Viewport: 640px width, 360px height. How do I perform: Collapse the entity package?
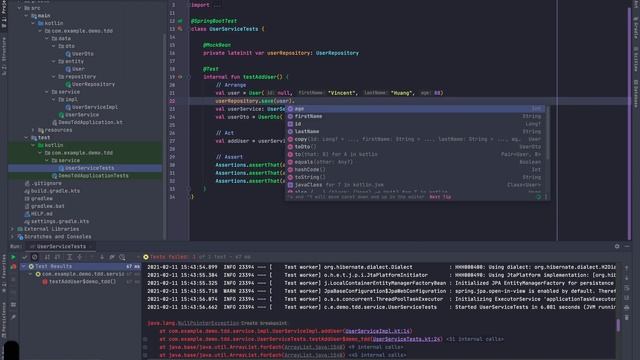(53, 61)
